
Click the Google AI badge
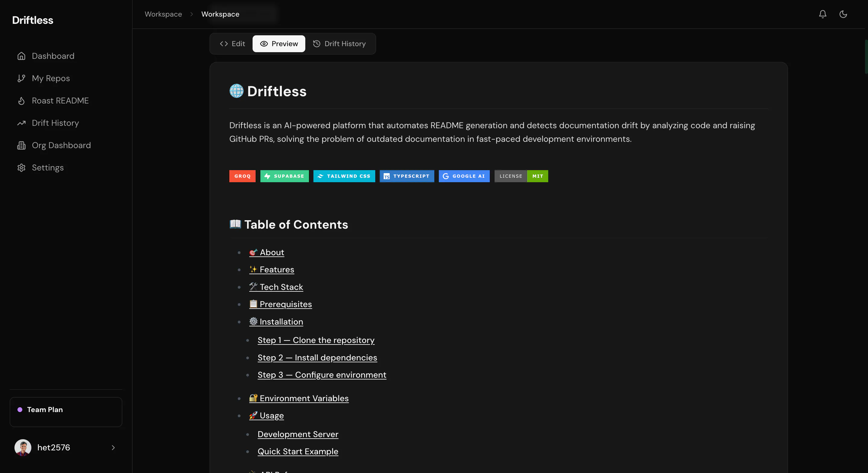[464, 176]
